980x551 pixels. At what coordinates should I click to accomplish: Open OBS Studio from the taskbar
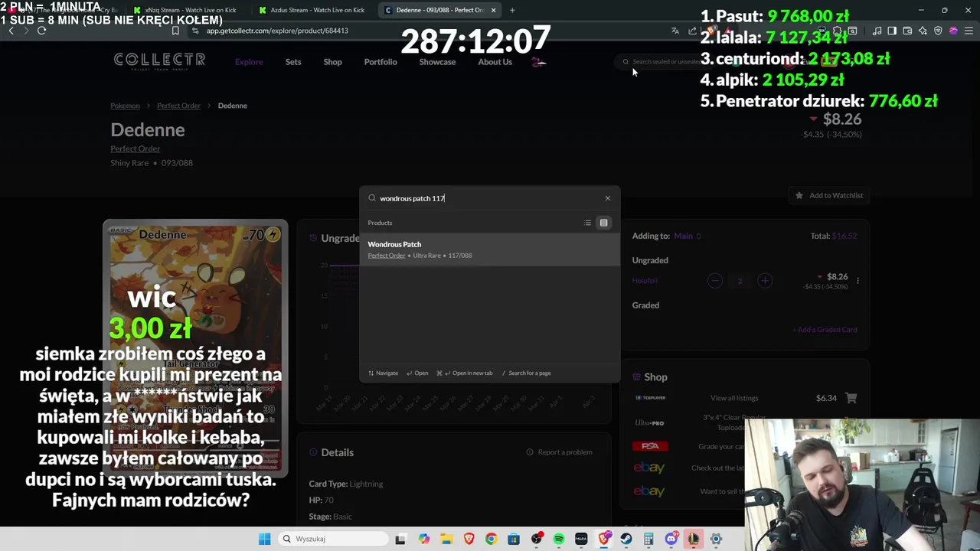click(536, 539)
